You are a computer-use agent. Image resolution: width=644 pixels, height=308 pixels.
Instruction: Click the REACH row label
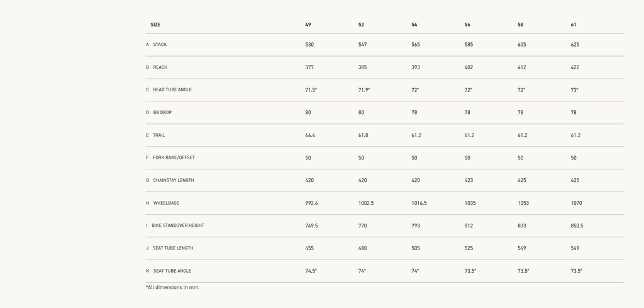point(160,67)
